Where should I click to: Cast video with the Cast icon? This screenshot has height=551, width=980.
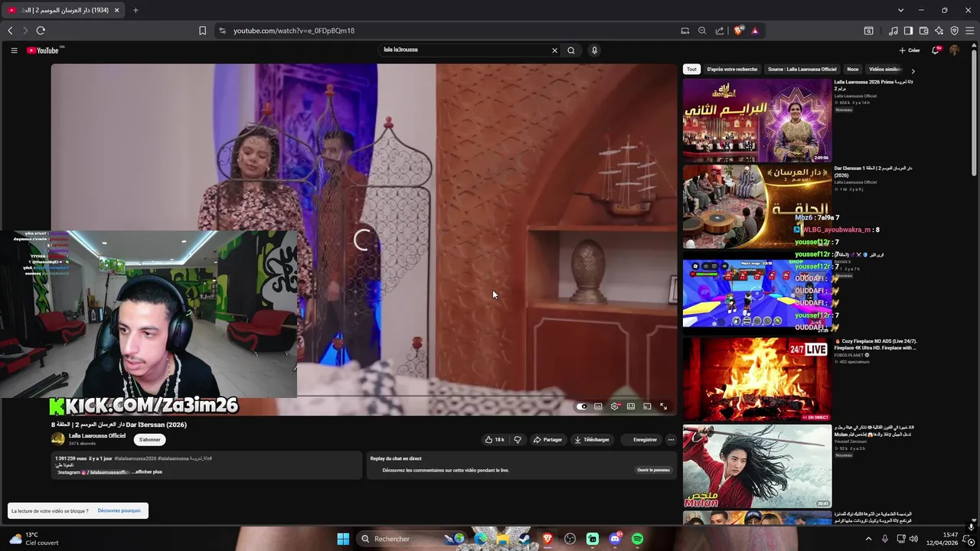[x=647, y=406]
